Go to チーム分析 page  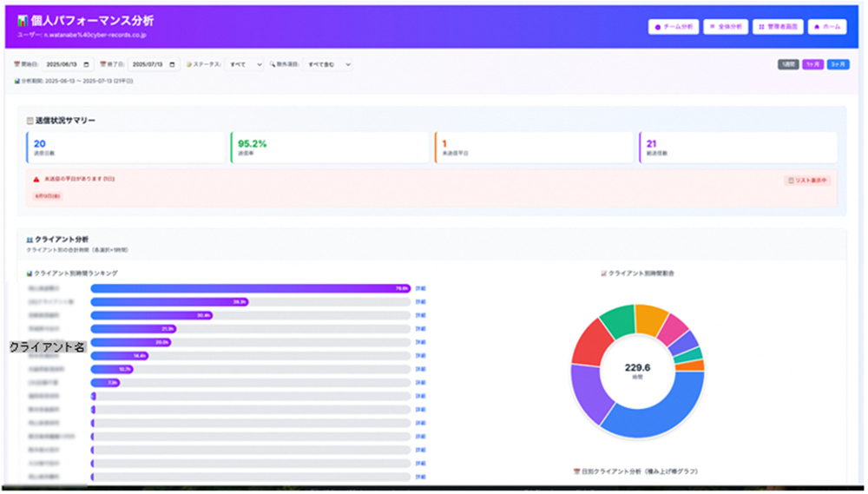[673, 27]
